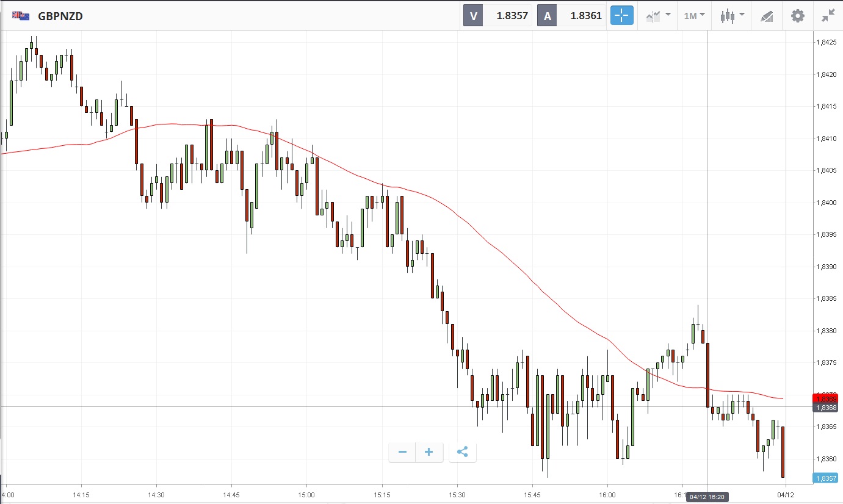Toggle the crosshair cursor button
The image size is (843, 504).
(x=622, y=16)
